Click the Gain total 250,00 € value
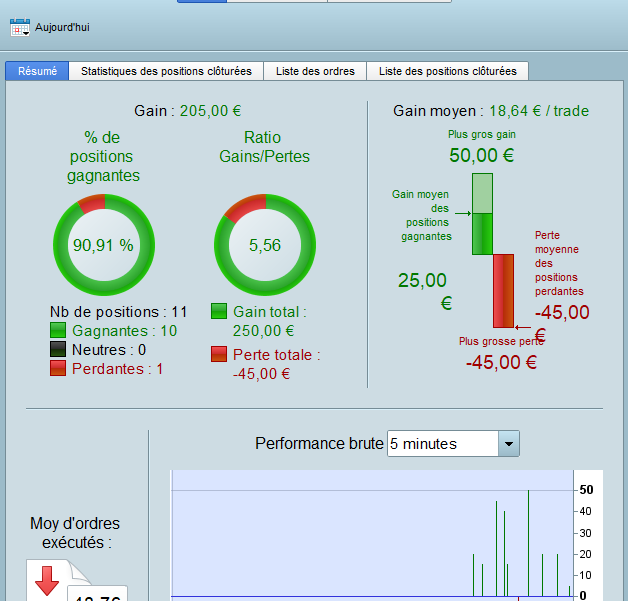 pos(264,331)
